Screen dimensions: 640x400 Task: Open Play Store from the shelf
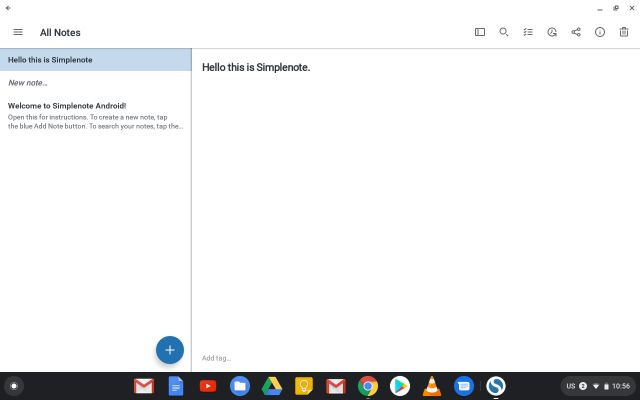400,386
